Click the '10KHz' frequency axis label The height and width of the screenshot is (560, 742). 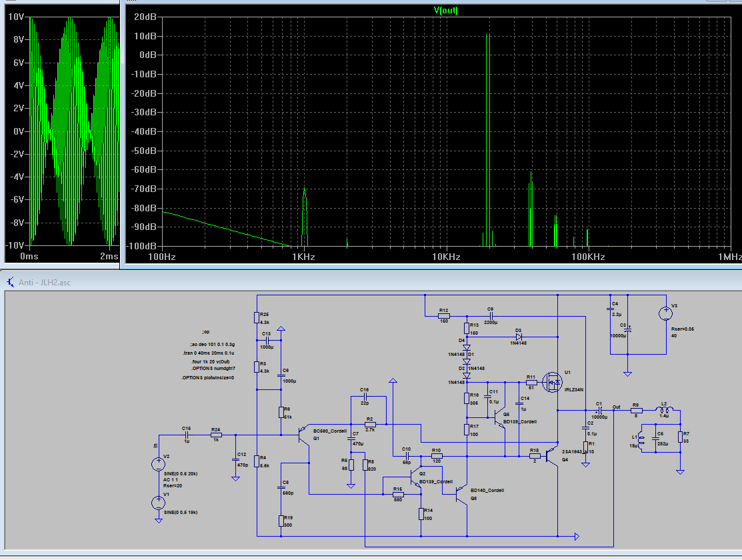tap(446, 257)
